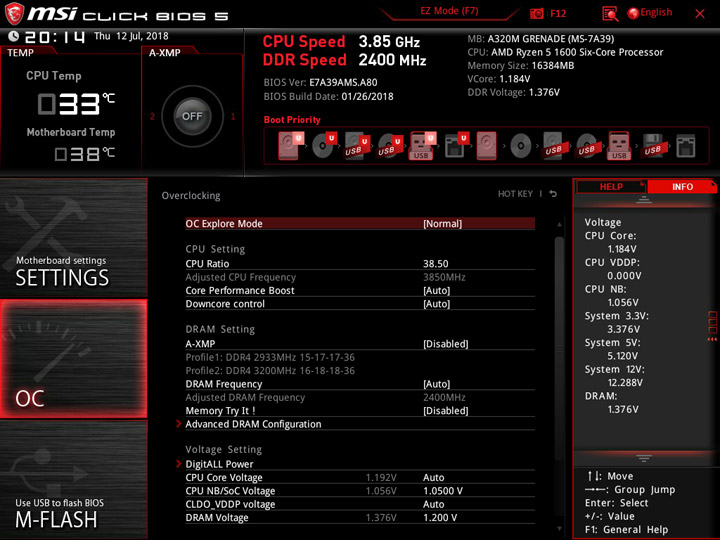
Task: Switch to the INFO tab
Action: (x=682, y=186)
